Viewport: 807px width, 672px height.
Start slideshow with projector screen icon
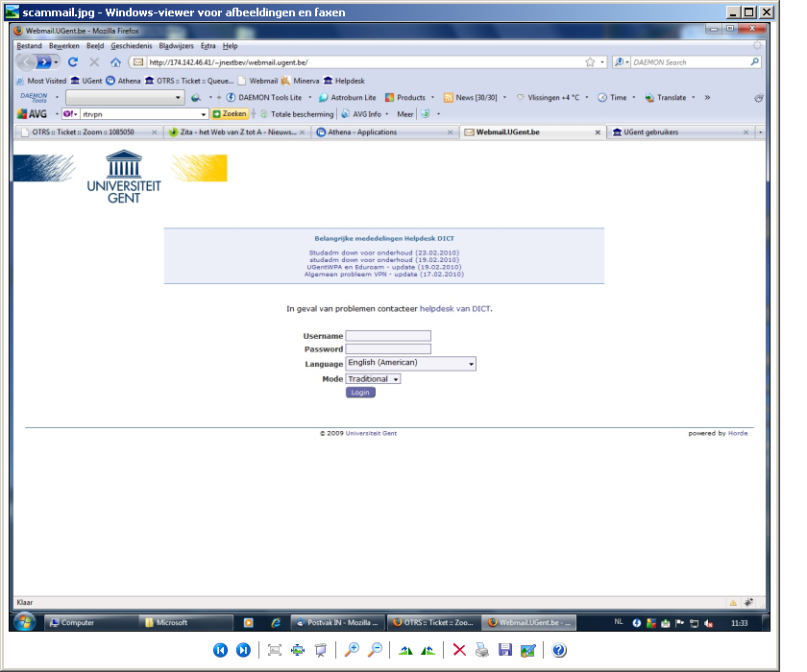coord(321,650)
